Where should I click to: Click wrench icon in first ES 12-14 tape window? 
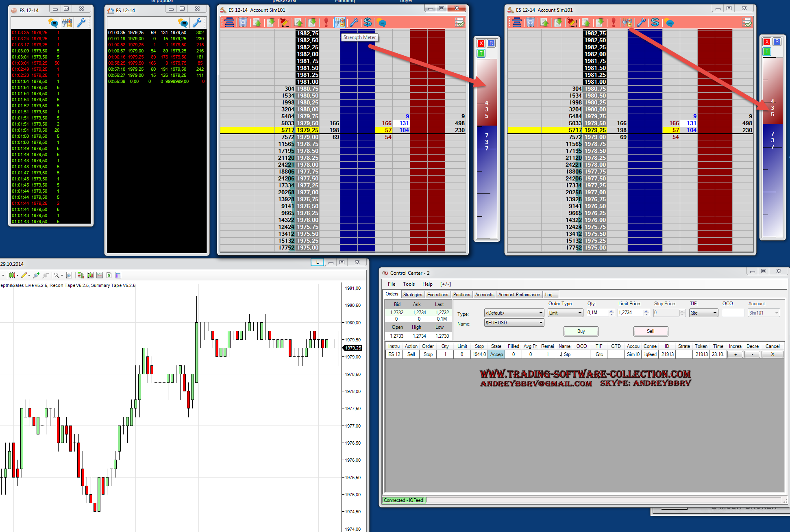[81, 23]
